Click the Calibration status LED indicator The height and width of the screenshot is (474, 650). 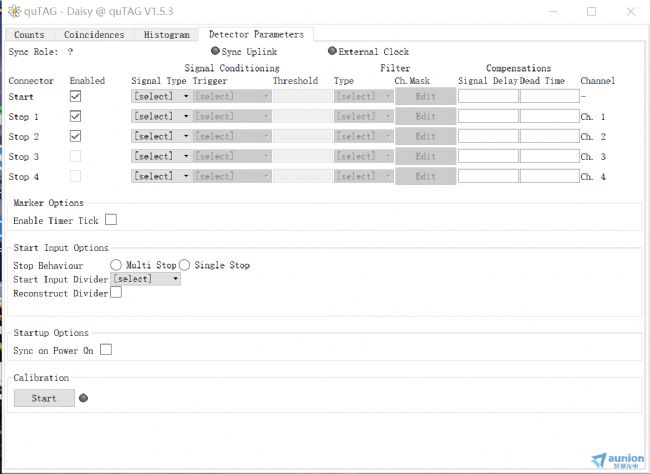tap(84, 398)
